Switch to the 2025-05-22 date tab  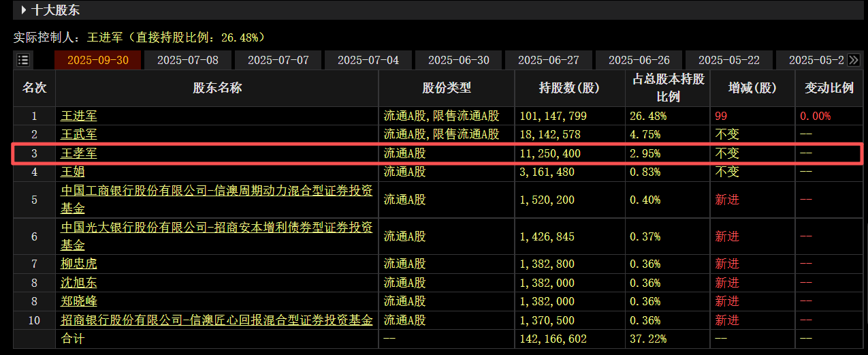point(729,60)
